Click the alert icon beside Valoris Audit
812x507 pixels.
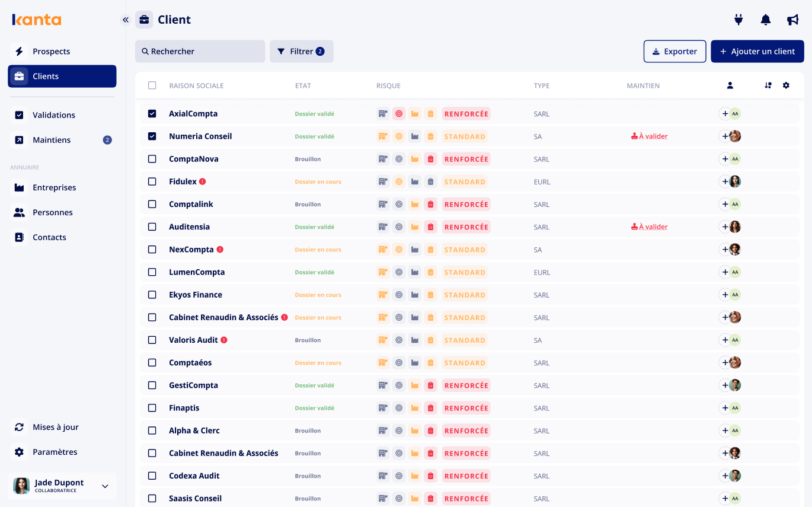[224, 340]
